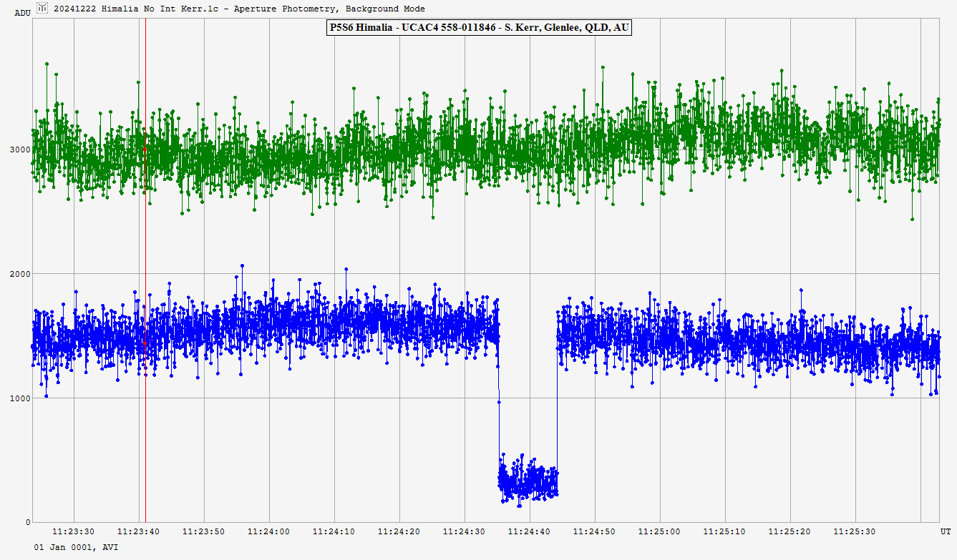Click the ADU axis label

22,13
